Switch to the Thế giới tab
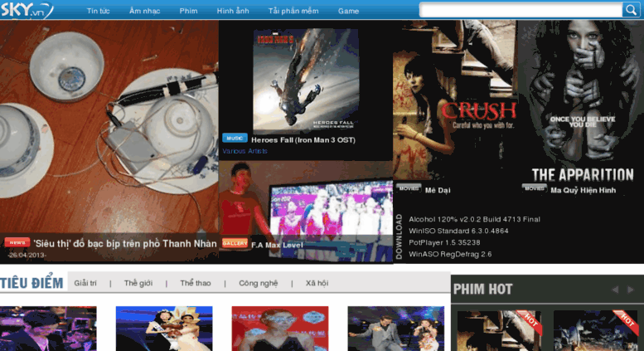Image resolution: width=644 pixels, height=351 pixels. coord(138,283)
